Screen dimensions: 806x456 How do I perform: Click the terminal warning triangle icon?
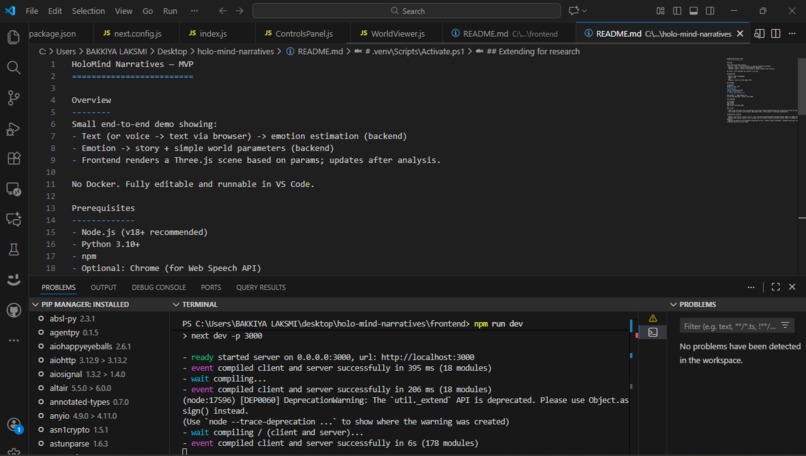click(x=653, y=318)
